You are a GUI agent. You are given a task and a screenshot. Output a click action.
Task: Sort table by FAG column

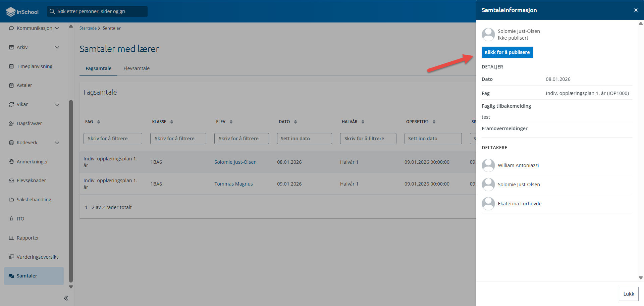pyautogui.click(x=99, y=122)
